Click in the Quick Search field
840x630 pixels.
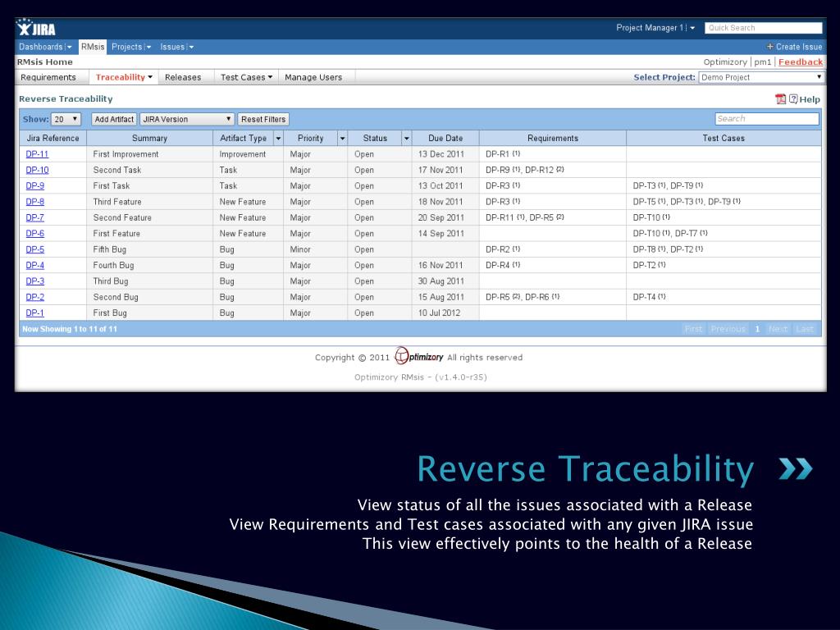[x=764, y=28]
